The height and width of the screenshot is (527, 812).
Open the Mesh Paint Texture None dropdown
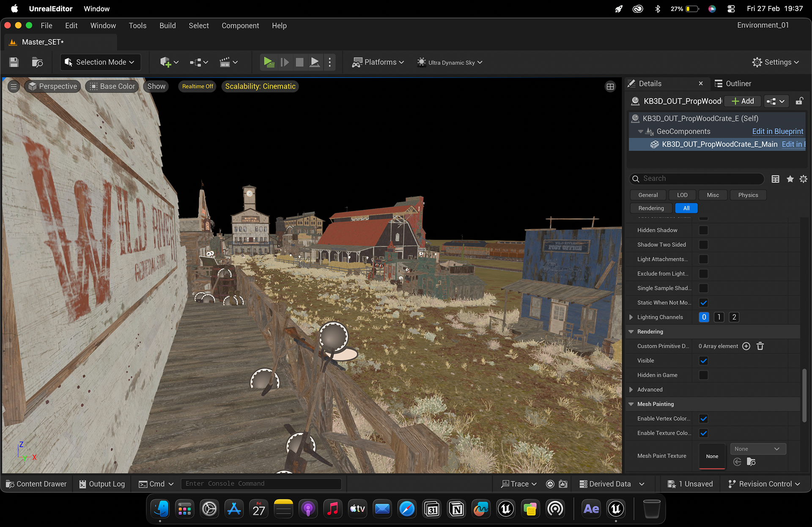coord(758,449)
